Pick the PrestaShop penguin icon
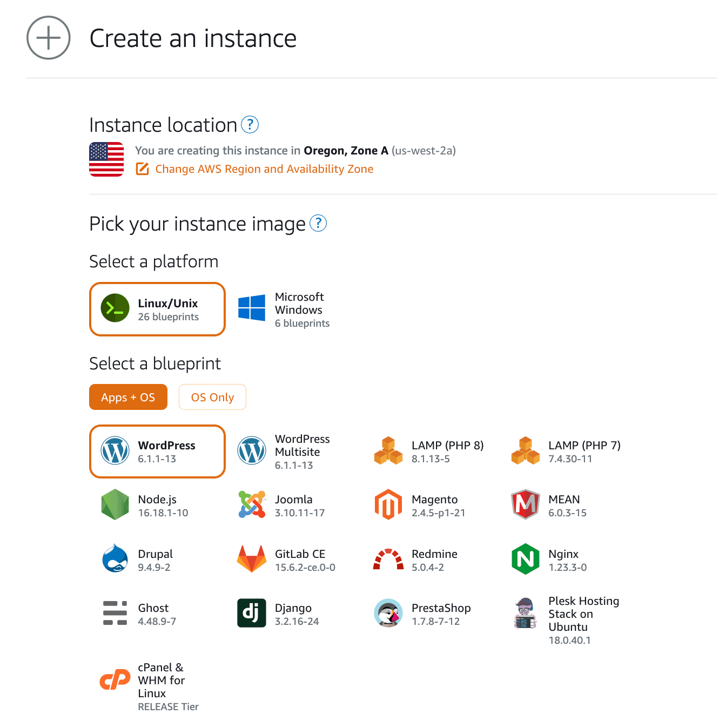 [388, 613]
